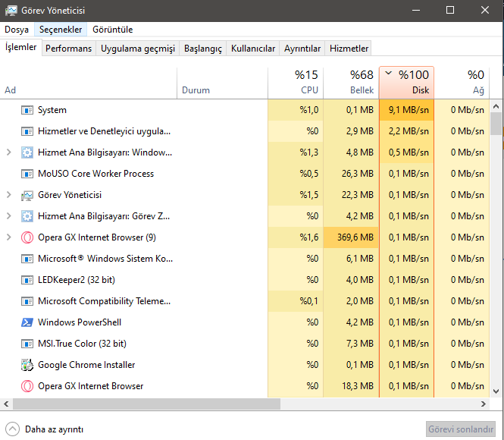Select the MoUSO Core Worker Process name
This screenshot has height=440, width=504.
pos(95,174)
